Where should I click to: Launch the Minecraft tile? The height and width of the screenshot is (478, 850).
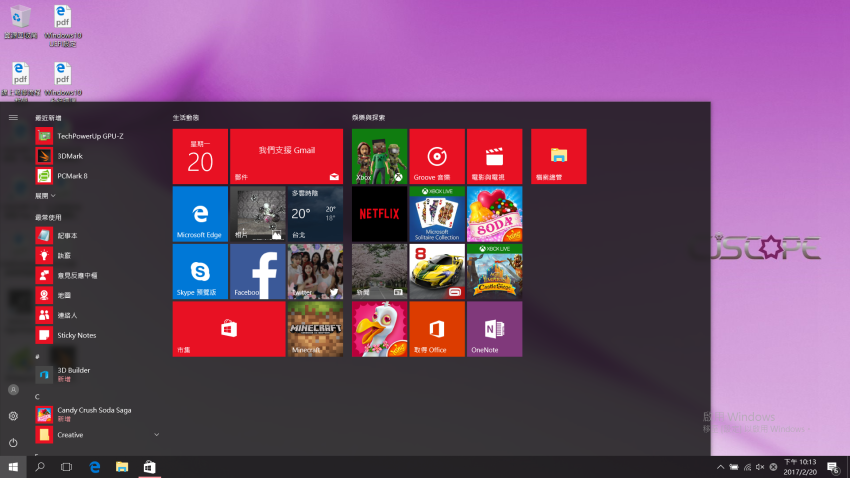315,329
